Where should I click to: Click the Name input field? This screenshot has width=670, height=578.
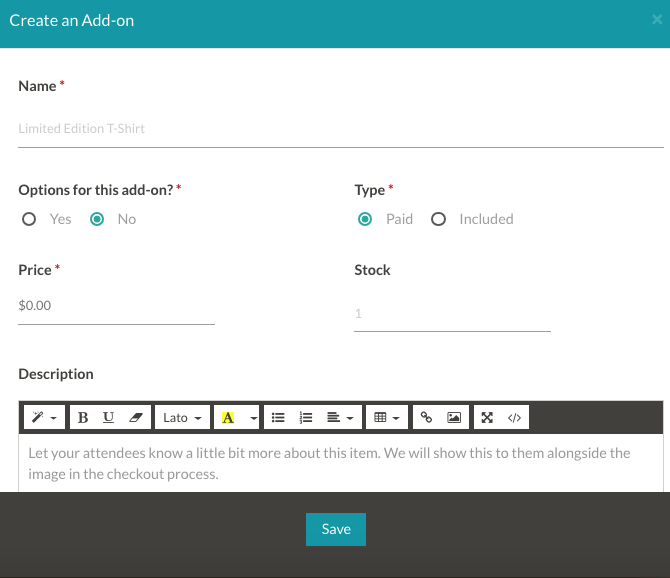pos(340,129)
